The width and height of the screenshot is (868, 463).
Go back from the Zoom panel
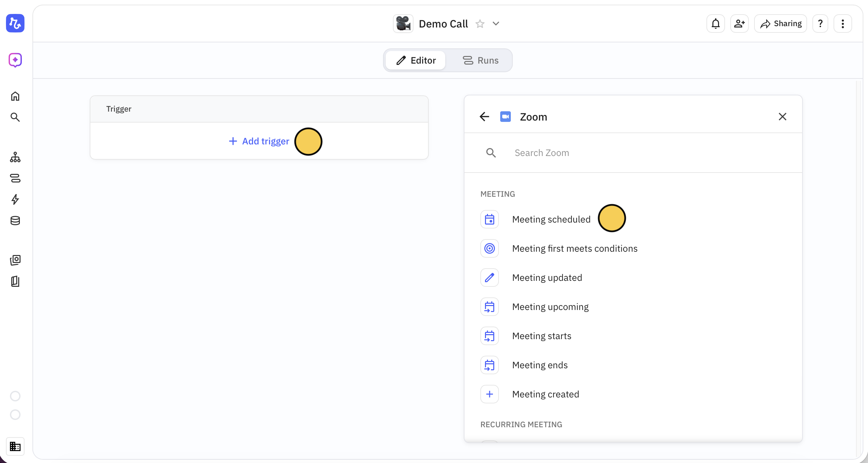484,117
